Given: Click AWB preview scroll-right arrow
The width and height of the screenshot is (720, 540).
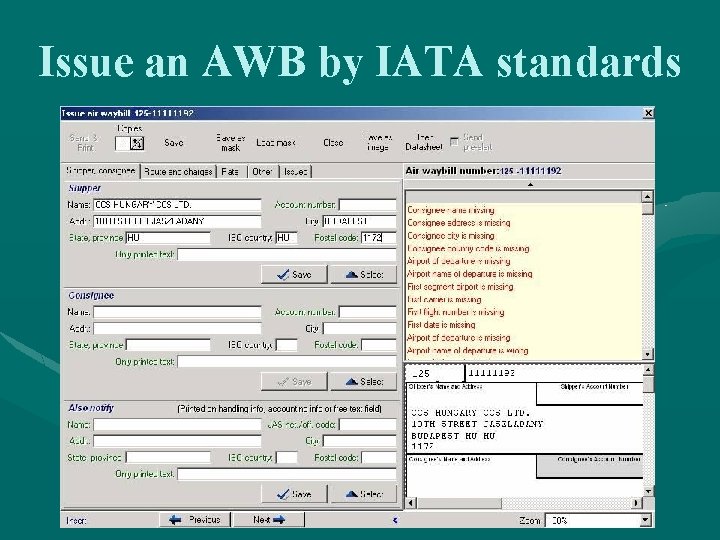Looking at the screenshot, I should point(636,503).
